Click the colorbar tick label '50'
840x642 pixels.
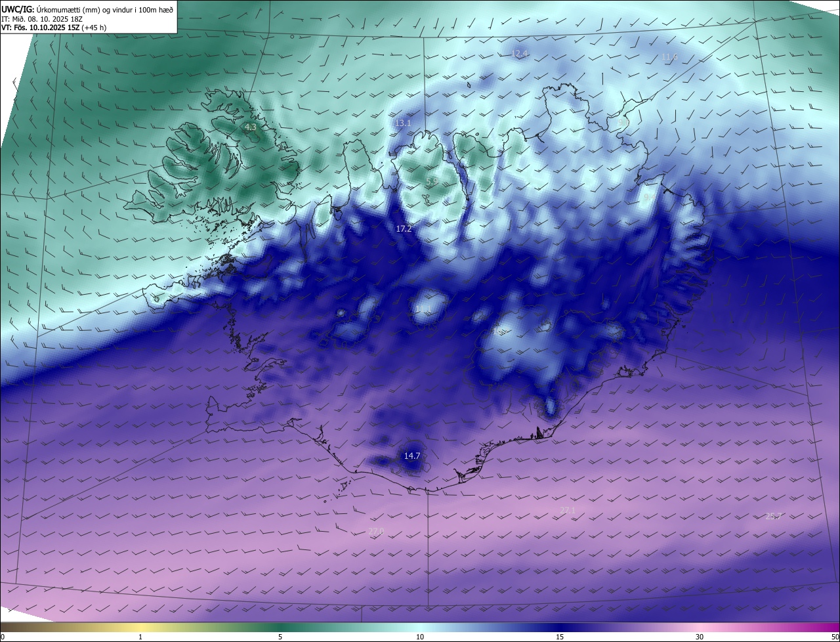pyautogui.click(x=835, y=637)
